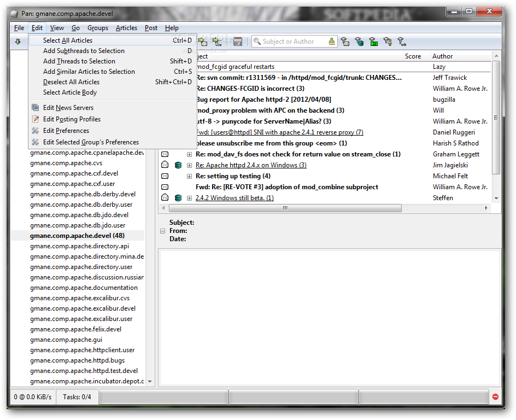The height and width of the screenshot is (420, 516).
Task: Choose Add Subthreads to Selection
Action: click(x=112, y=51)
